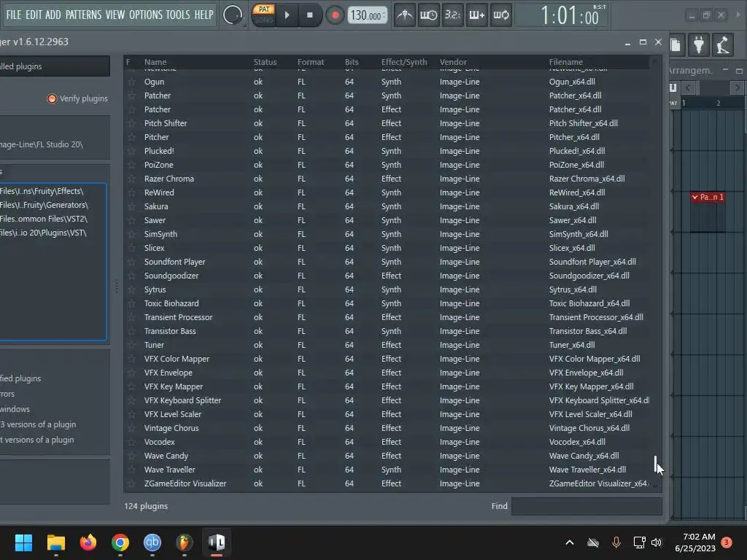Viewport: 747px width, 560px height.
Task: Favorite the Vocodex plugin star
Action: tap(131, 442)
